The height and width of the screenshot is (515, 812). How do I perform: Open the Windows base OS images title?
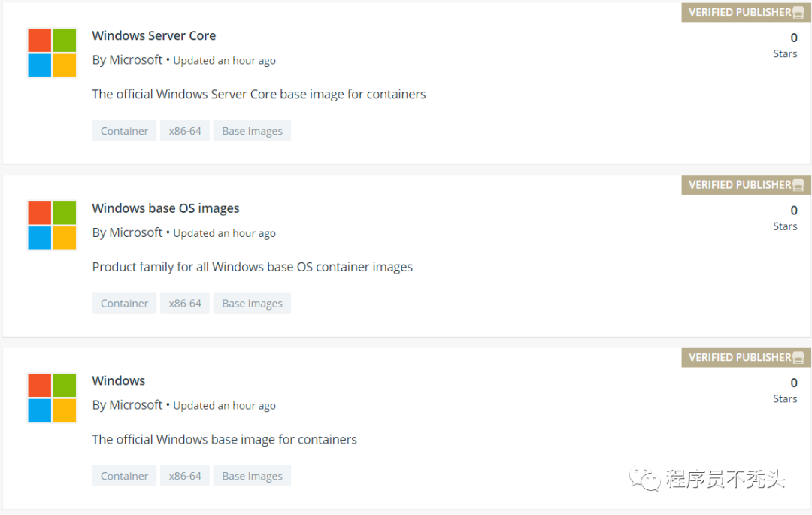(165, 208)
